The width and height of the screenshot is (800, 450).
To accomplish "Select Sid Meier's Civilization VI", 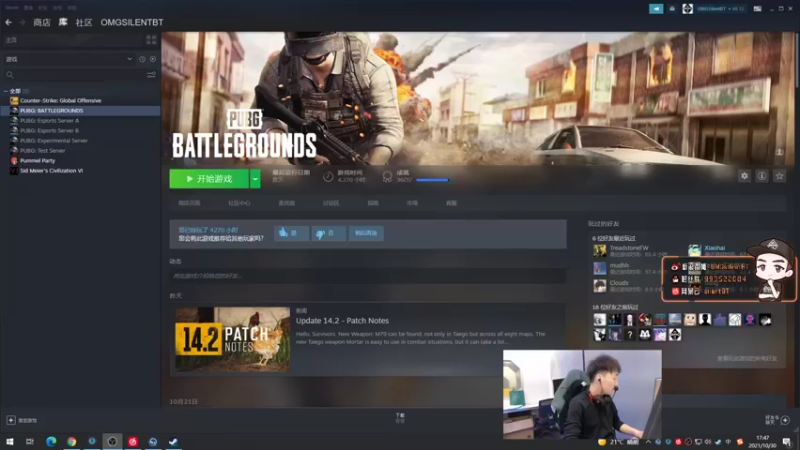I will [x=51, y=170].
